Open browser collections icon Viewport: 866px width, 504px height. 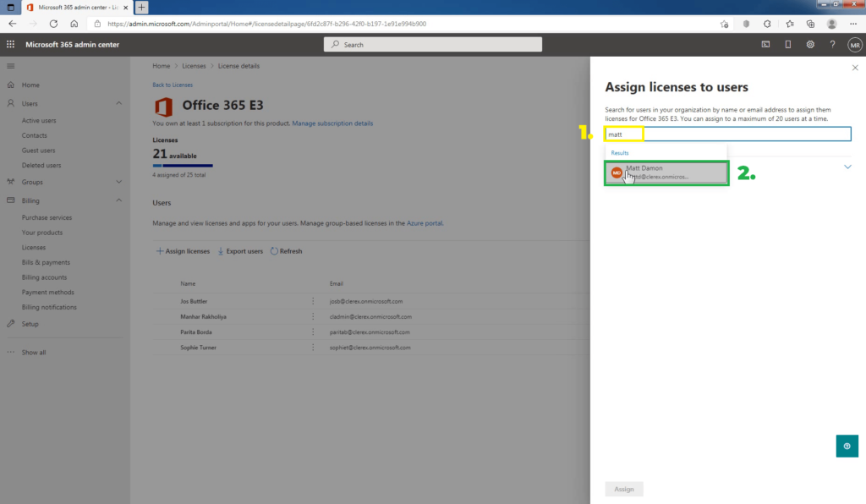point(810,24)
